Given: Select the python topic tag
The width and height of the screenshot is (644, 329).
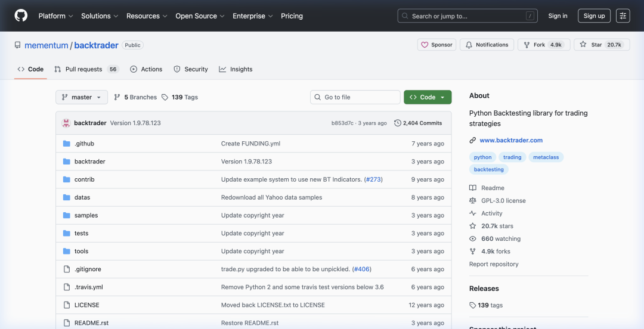Looking at the screenshot, I should point(482,157).
